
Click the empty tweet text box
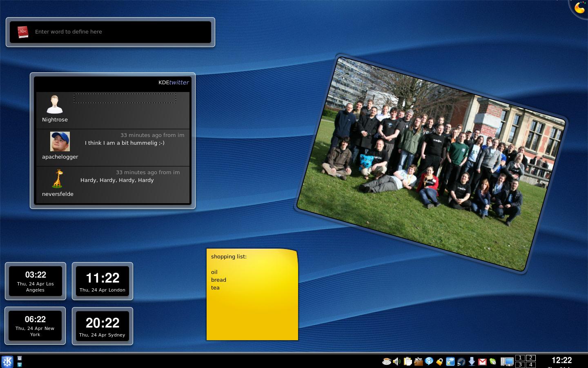pyautogui.click(x=125, y=98)
